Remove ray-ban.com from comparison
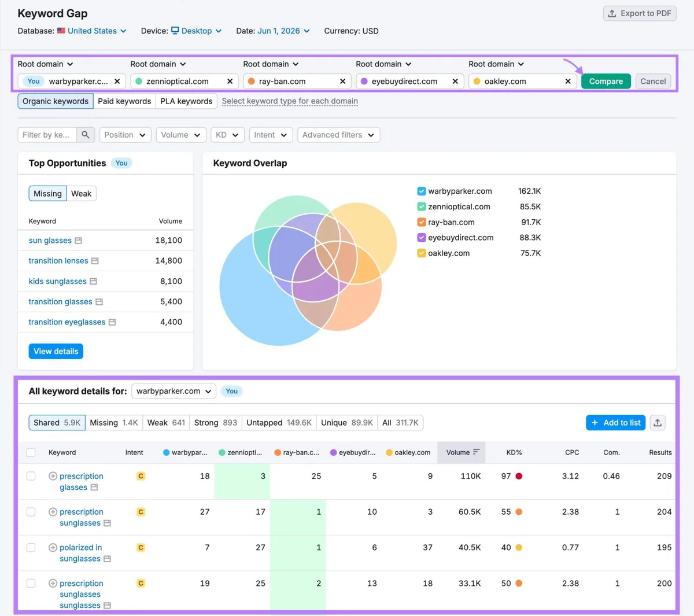 tap(343, 82)
